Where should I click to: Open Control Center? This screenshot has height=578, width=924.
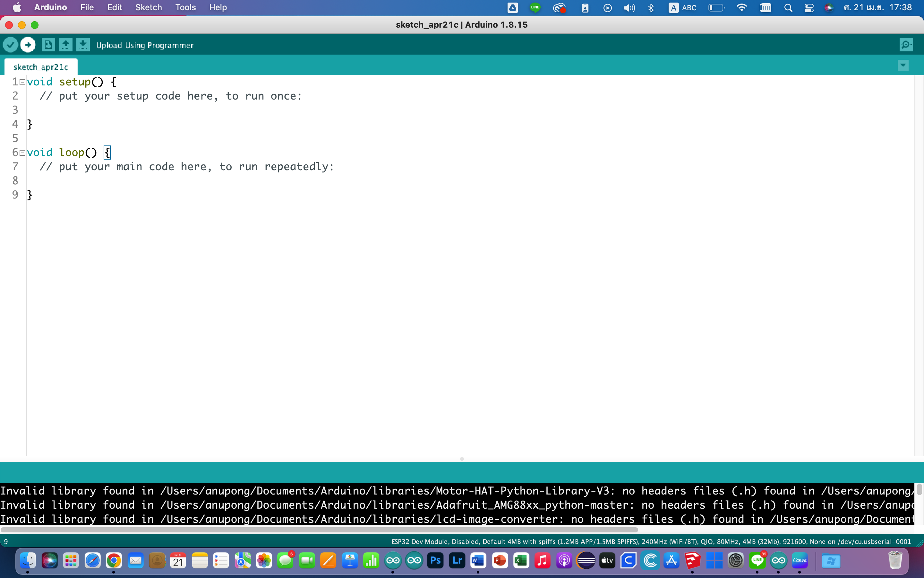[809, 8]
